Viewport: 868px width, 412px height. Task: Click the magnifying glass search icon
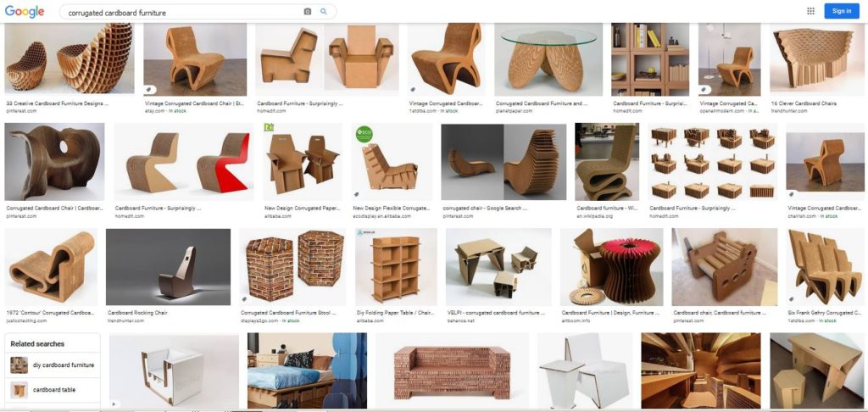pos(324,12)
